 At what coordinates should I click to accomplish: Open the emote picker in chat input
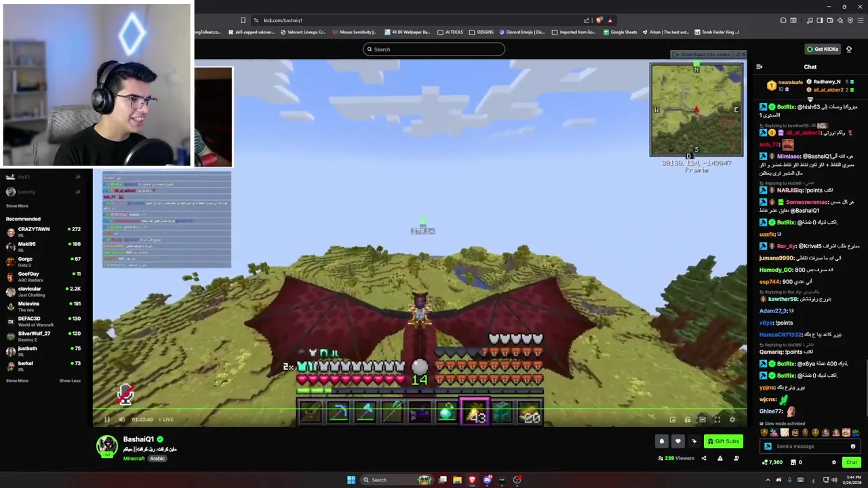click(x=853, y=446)
